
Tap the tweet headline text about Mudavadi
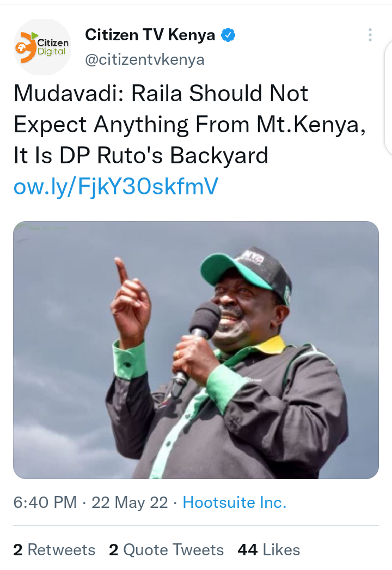coord(189,124)
